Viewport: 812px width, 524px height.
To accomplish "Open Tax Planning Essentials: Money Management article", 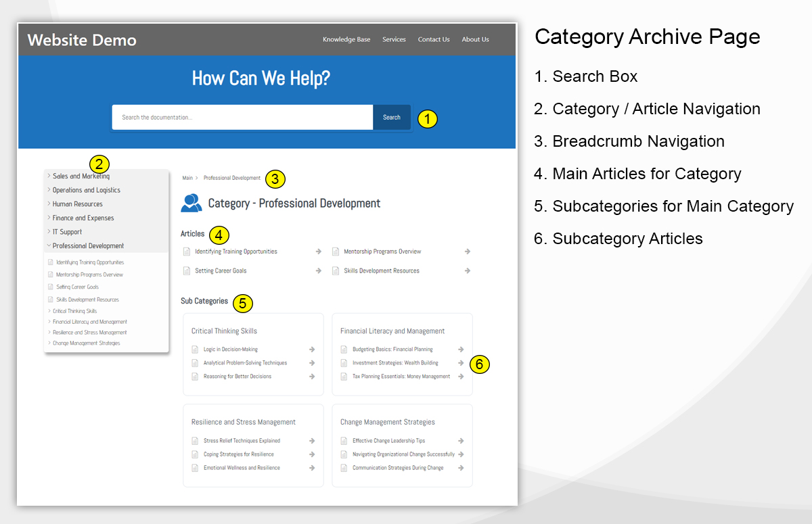I will pyautogui.click(x=401, y=377).
